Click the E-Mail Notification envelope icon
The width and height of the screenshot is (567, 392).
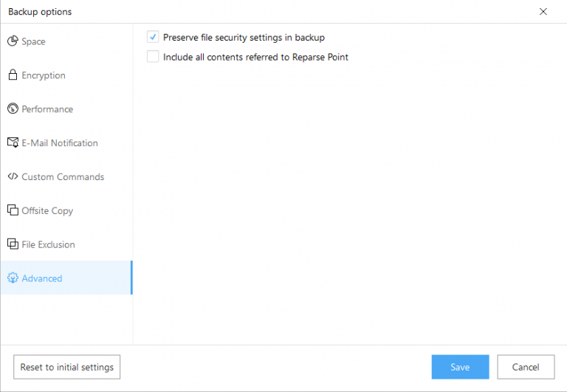point(13,143)
